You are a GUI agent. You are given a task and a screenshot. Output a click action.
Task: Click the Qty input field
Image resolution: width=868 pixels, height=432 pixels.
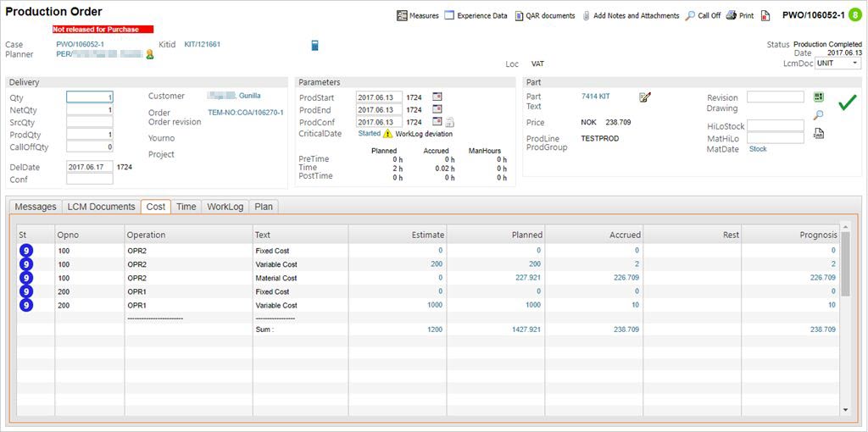(90, 97)
